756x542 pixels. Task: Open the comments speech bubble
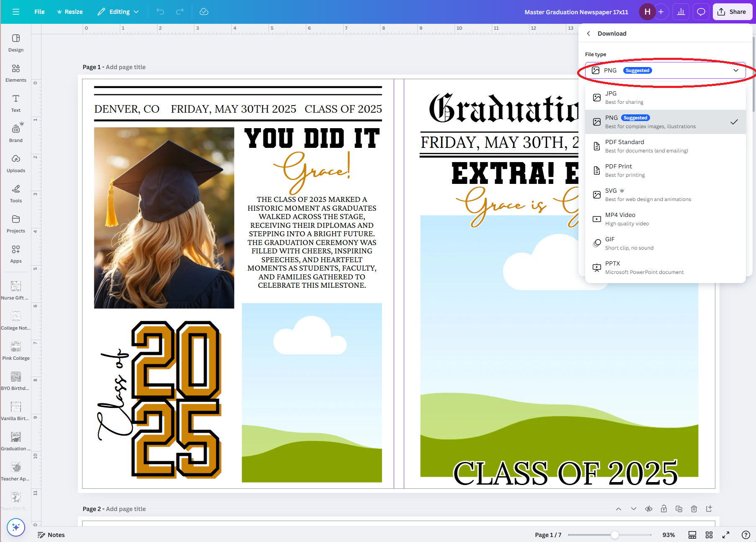click(701, 12)
